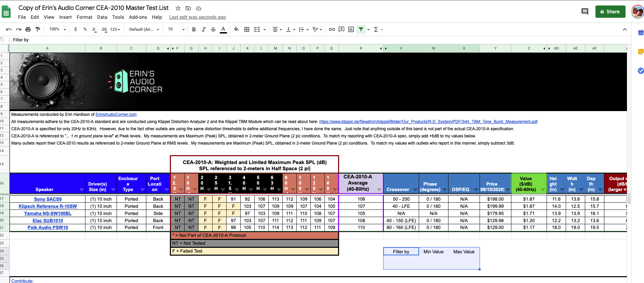Open text color picker
The image size is (644, 283).
pyautogui.click(x=223, y=29)
